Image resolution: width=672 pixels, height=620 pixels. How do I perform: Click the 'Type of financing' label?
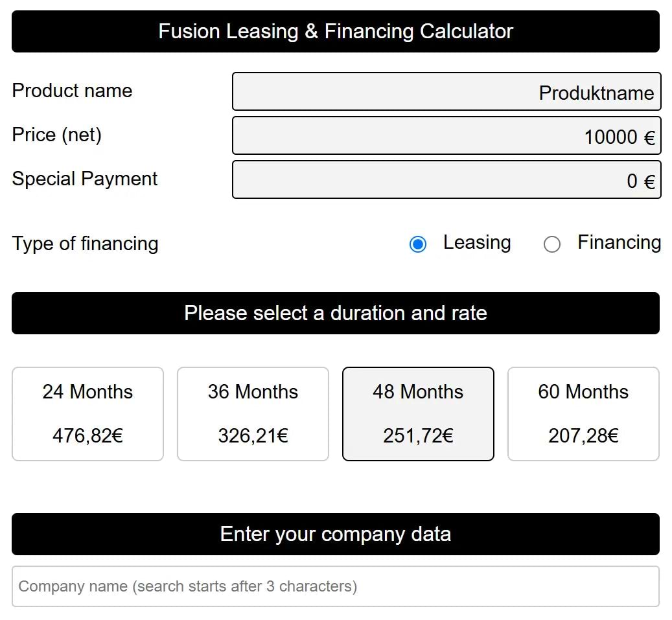(x=85, y=244)
